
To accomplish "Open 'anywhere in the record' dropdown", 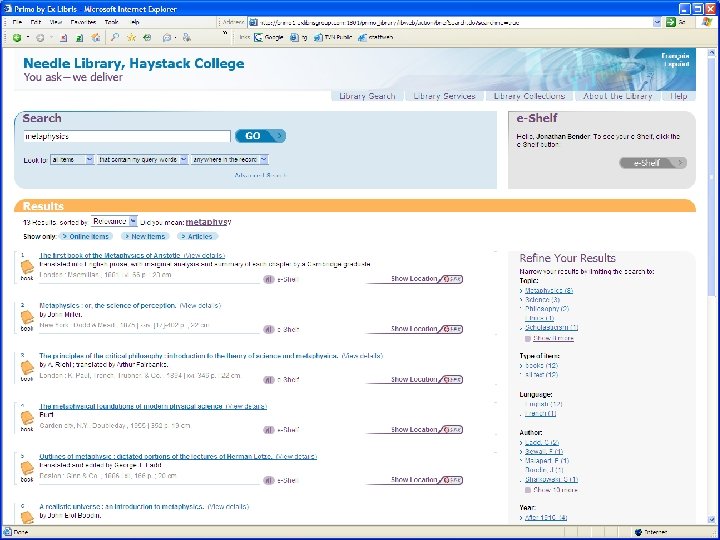I will click(230, 160).
